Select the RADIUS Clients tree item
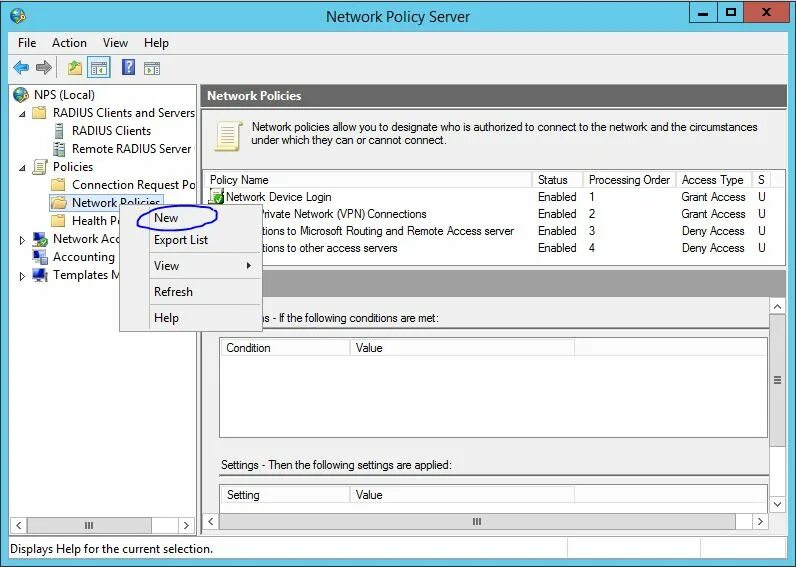The height and width of the screenshot is (567, 796). point(111,130)
